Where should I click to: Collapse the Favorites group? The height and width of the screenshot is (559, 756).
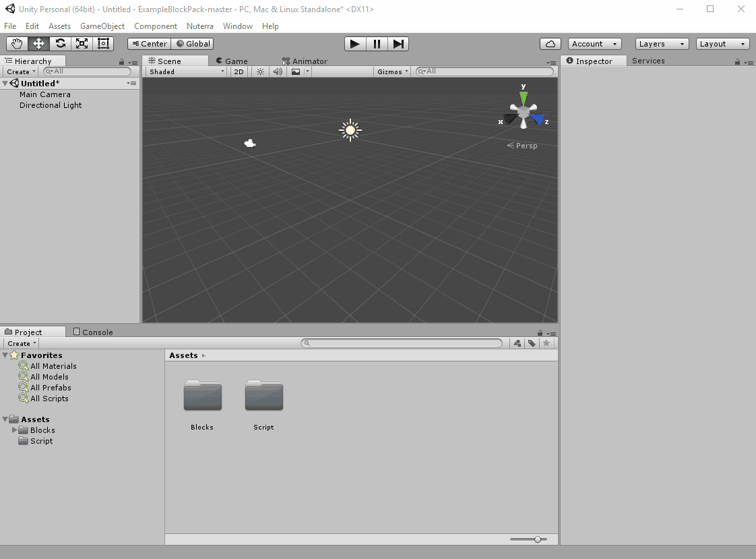coord(5,355)
